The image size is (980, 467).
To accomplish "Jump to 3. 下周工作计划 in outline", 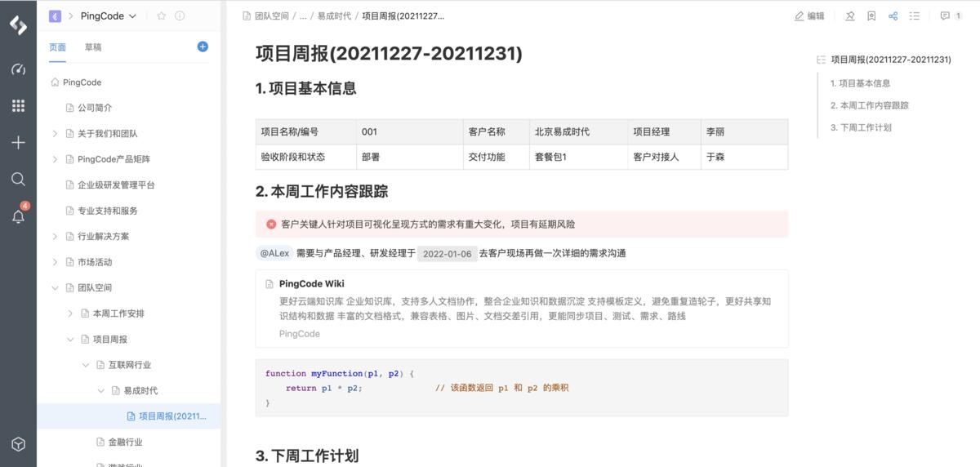I will 861,127.
